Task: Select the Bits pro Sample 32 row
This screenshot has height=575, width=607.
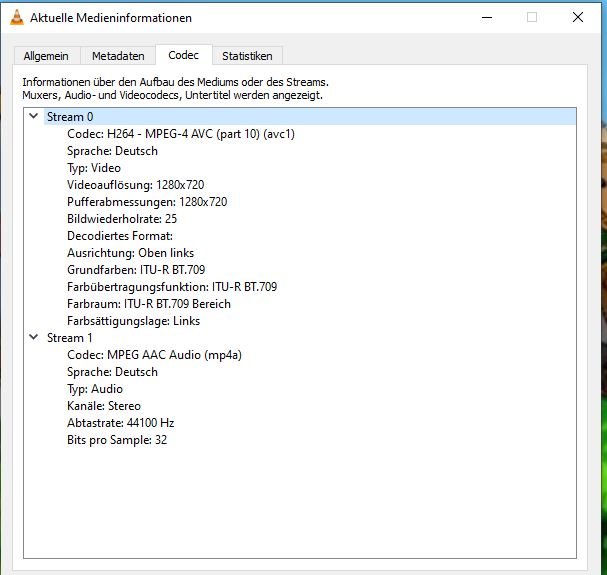Action: point(116,440)
